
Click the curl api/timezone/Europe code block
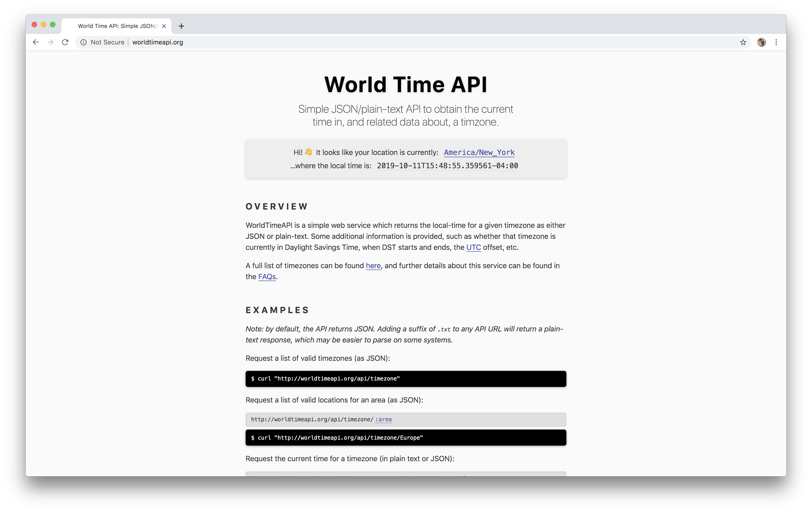tap(406, 438)
